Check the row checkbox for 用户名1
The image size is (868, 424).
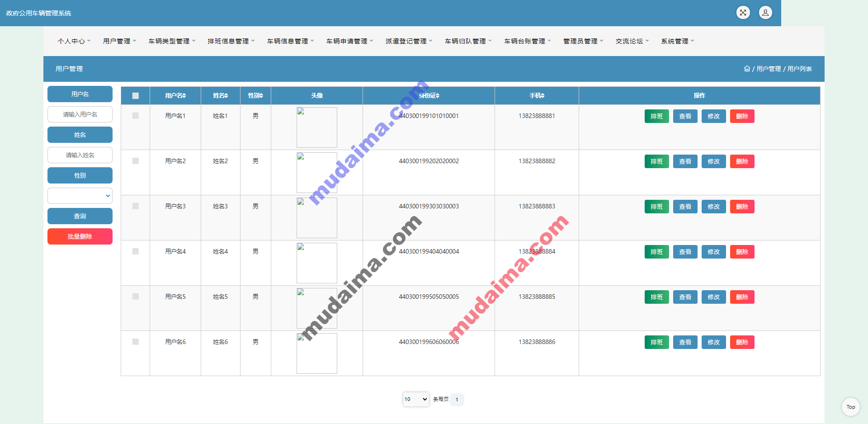pos(136,116)
